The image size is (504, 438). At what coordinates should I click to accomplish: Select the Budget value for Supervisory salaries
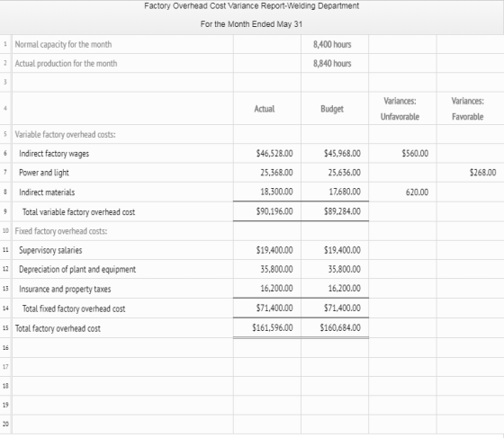click(342, 250)
